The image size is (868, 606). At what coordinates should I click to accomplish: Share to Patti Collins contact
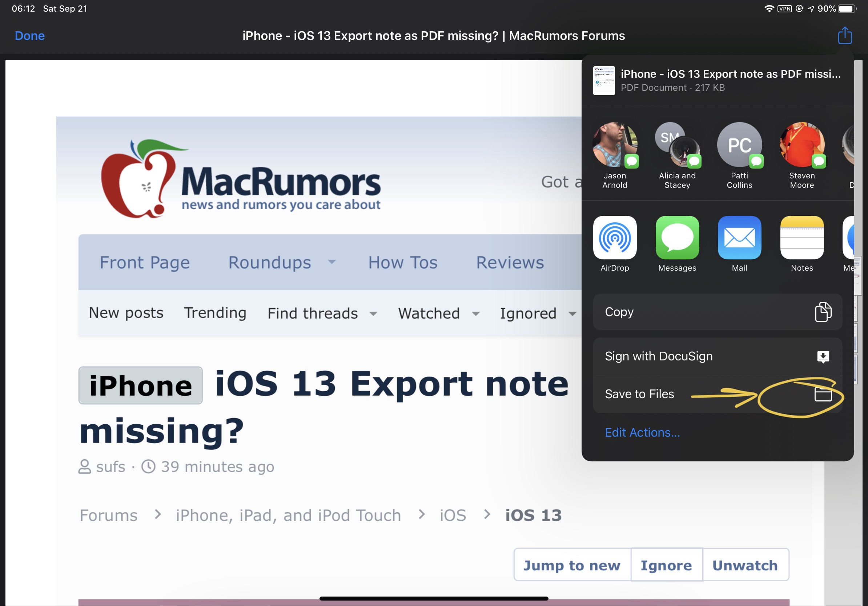point(739,155)
